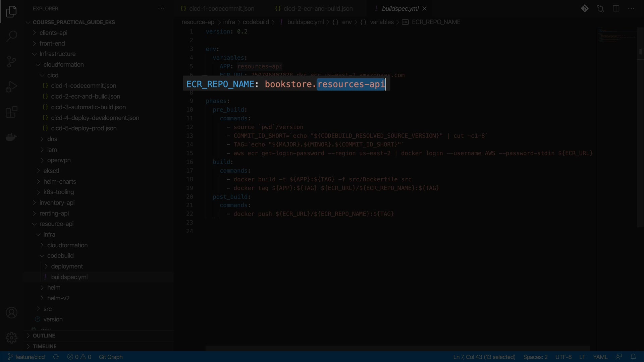Expand the TIMELINE section
This screenshot has height=362, width=644.
[45, 347]
